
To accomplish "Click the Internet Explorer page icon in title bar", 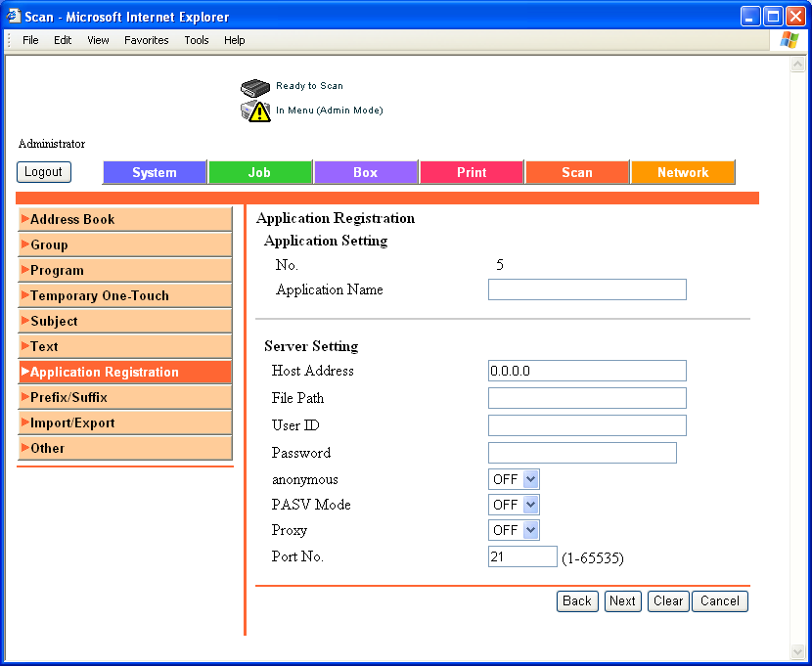I will pos(13,16).
